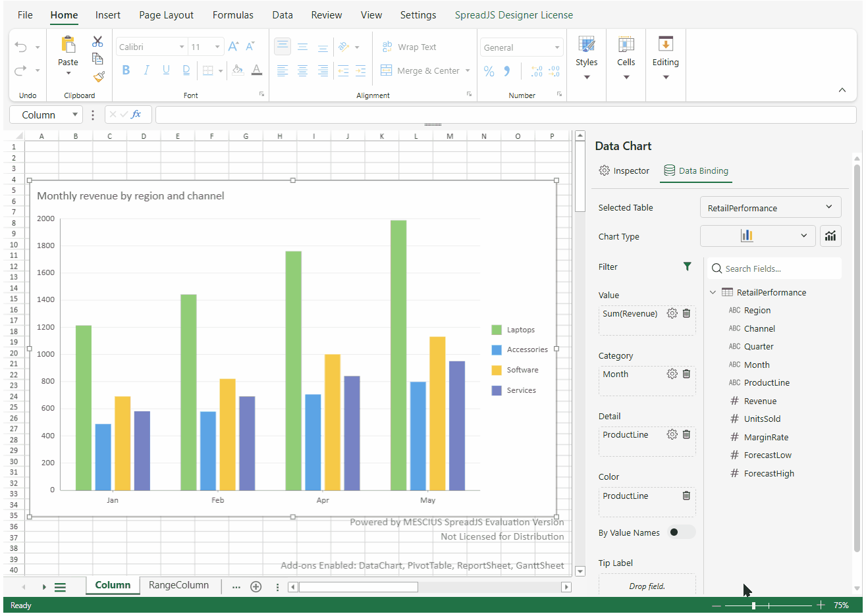Decrease indent in Alignment group

click(x=343, y=70)
